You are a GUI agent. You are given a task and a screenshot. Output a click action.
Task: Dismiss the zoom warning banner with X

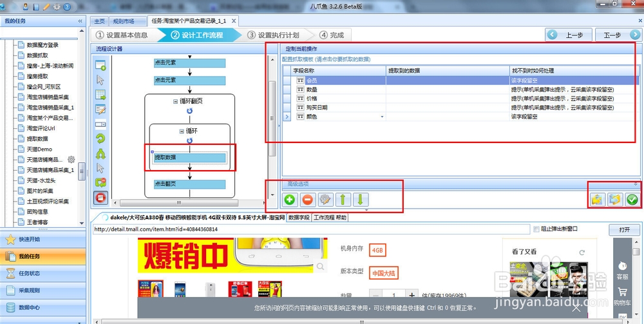(576, 307)
